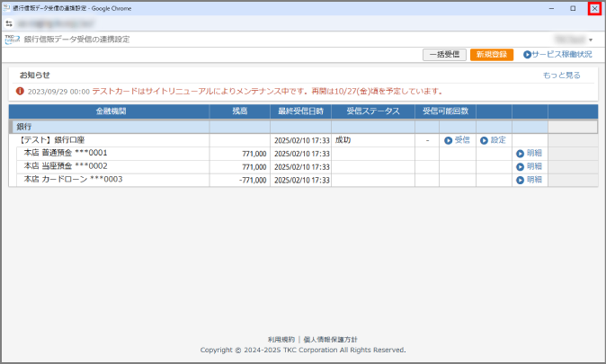
Task: Click the 最終受信日時 column header
Action: coord(300,111)
